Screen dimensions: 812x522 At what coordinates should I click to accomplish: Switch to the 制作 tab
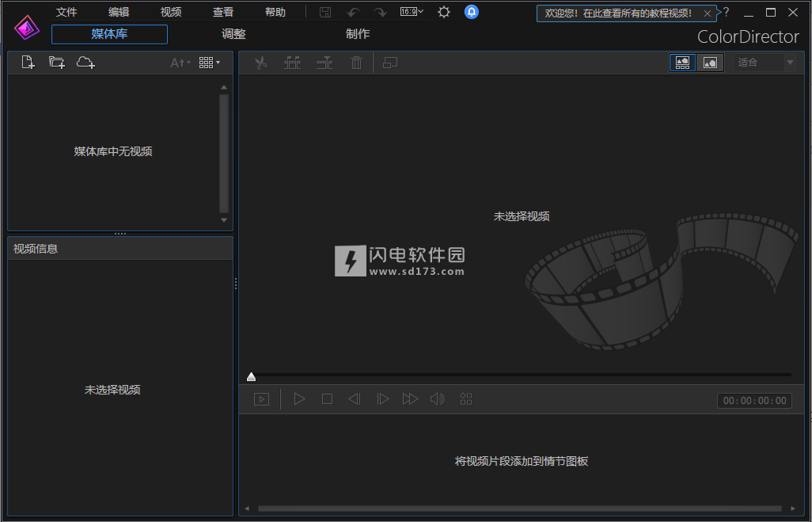(358, 34)
